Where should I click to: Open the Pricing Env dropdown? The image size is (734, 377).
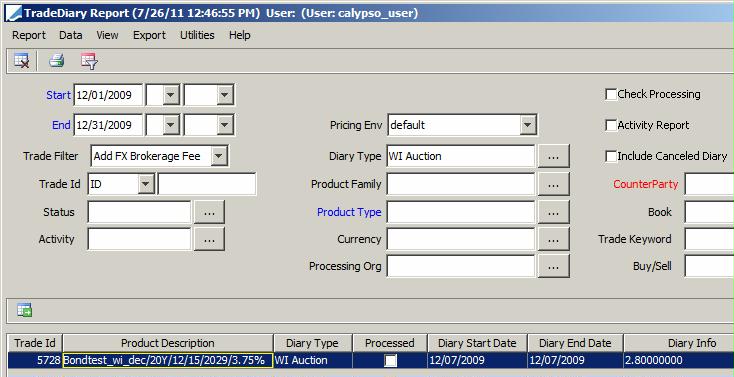(x=528, y=125)
